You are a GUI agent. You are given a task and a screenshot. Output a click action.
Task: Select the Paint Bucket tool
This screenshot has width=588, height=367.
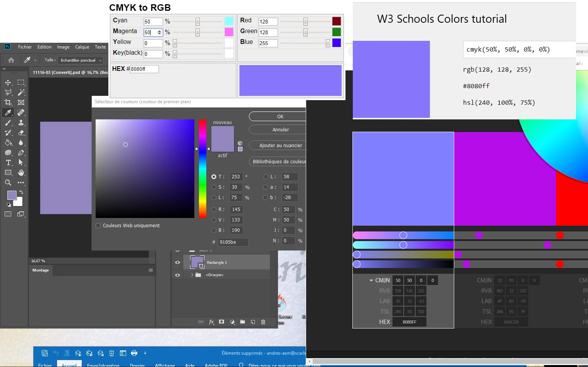tap(8, 142)
